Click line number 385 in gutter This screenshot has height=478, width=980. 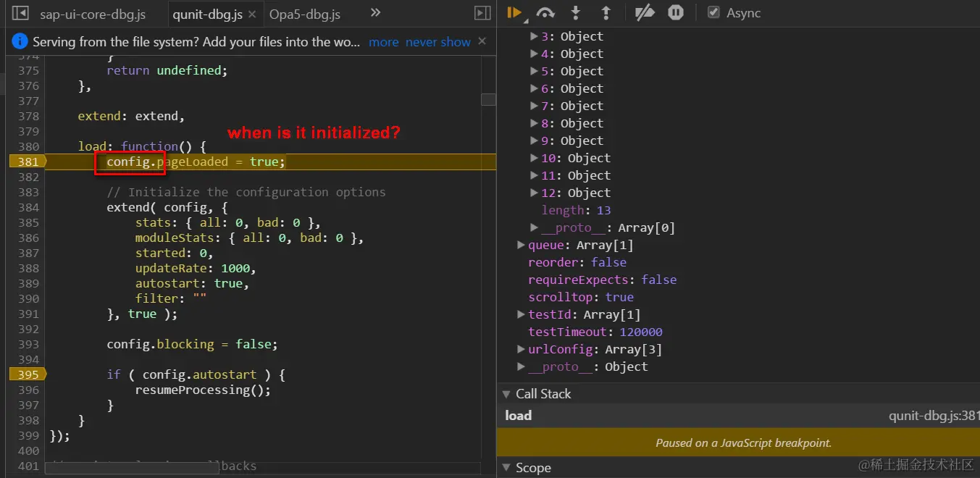tap(28, 222)
